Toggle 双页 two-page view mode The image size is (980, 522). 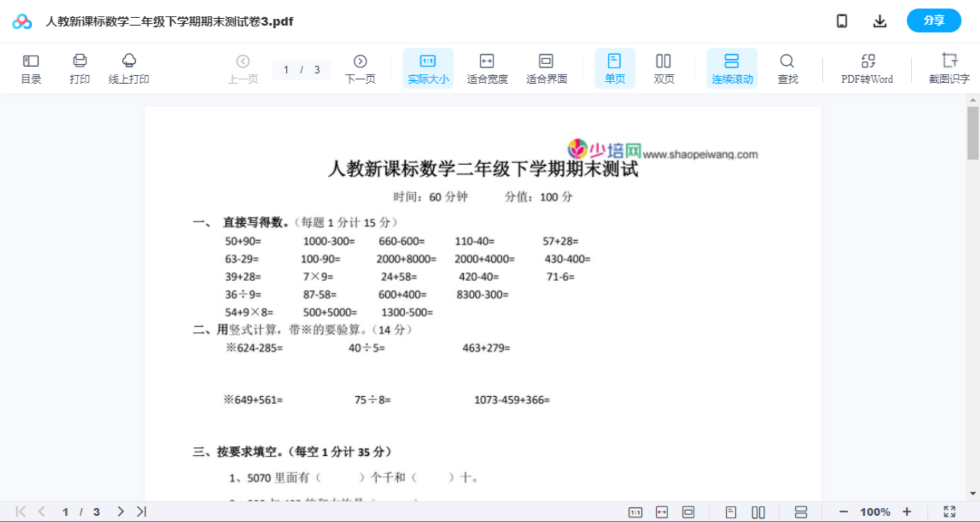pyautogui.click(x=664, y=68)
